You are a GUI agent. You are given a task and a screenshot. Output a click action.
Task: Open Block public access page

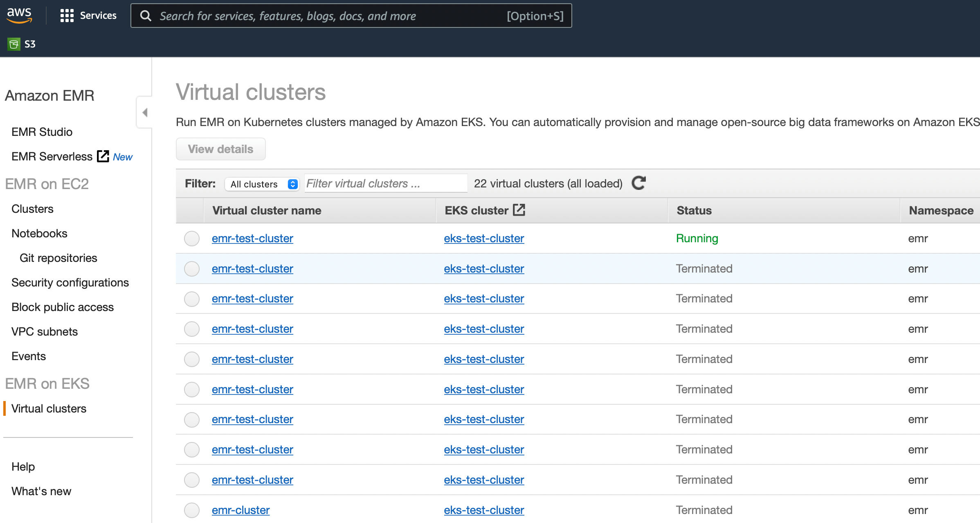pyautogui.click(x=63, y=307)
